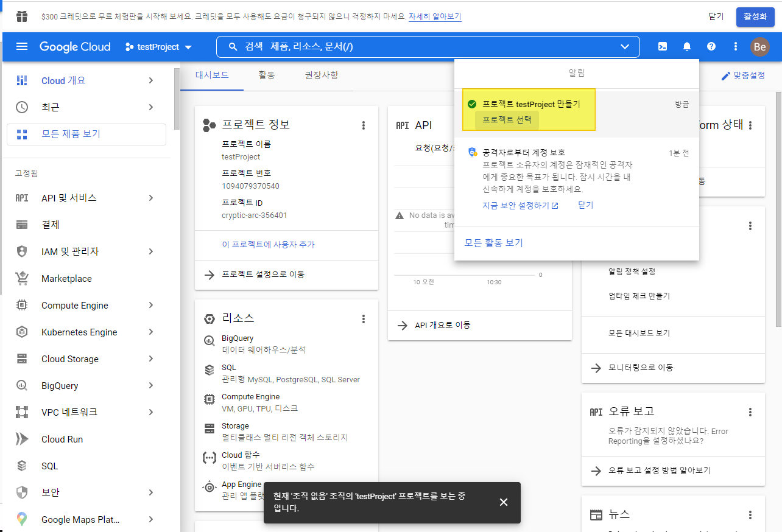782x532 pixels.
Task: Close the testProject toast message
Action: (x=503, y=502)
